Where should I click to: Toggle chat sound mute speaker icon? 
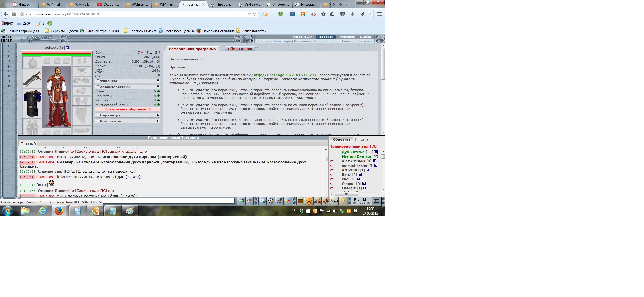pyautogui.click(x=287, y=201)
